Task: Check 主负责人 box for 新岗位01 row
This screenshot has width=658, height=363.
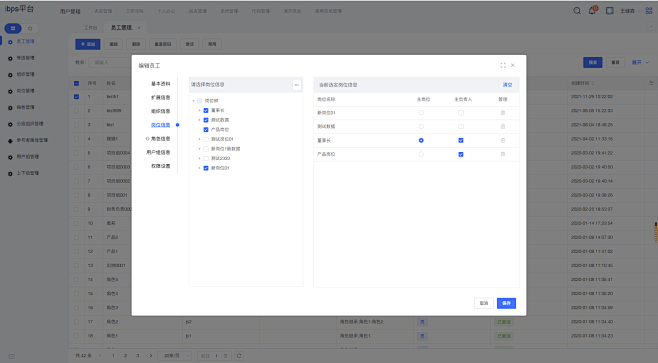Action: (461, 113)
